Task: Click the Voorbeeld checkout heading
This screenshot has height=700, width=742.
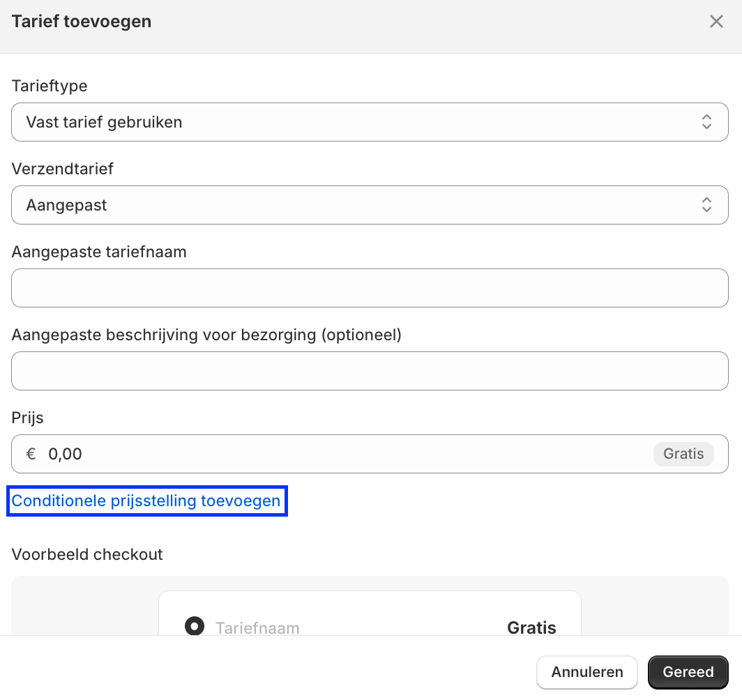Action: 87,554
